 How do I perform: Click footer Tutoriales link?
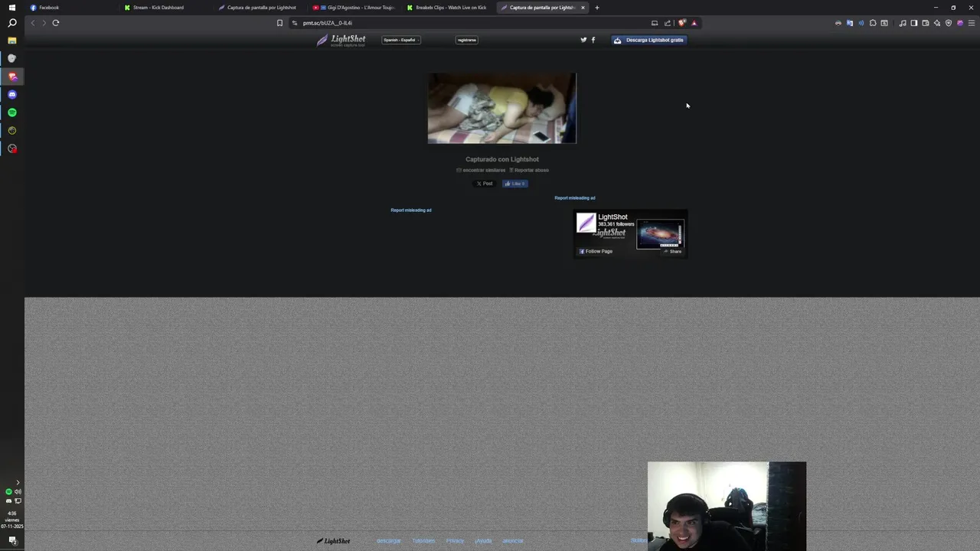coord(423,540)
